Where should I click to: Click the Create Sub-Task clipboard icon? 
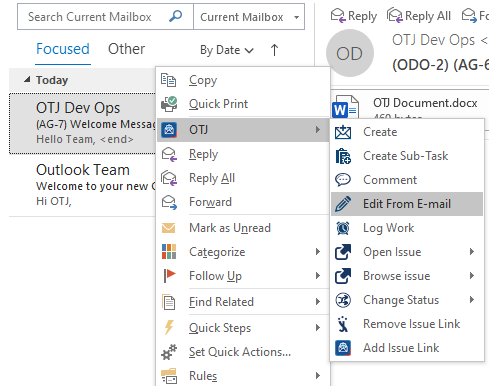343,156
